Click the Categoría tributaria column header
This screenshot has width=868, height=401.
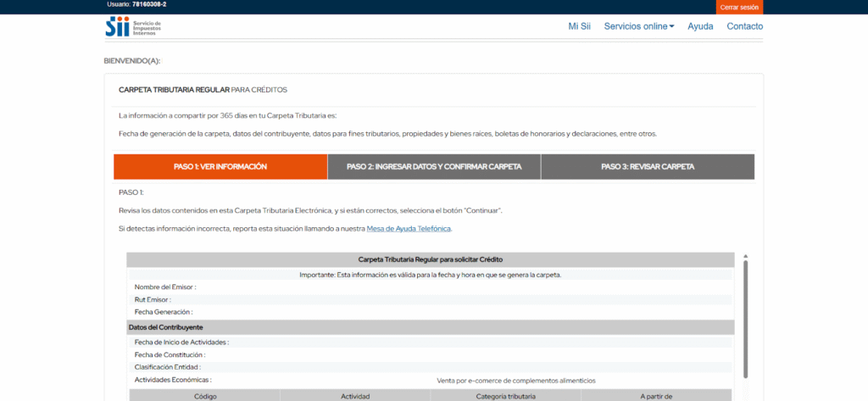506,396
